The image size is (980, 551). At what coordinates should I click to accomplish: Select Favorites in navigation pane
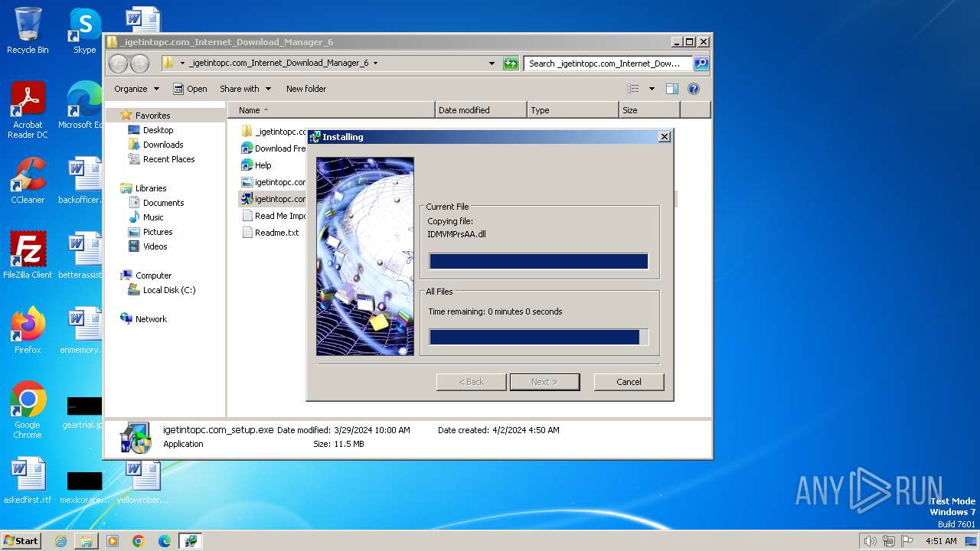coord(152,116)
